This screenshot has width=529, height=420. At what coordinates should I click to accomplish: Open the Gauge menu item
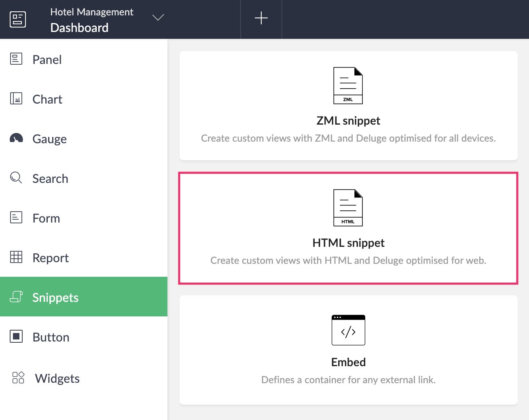click(x=84, y=139)
